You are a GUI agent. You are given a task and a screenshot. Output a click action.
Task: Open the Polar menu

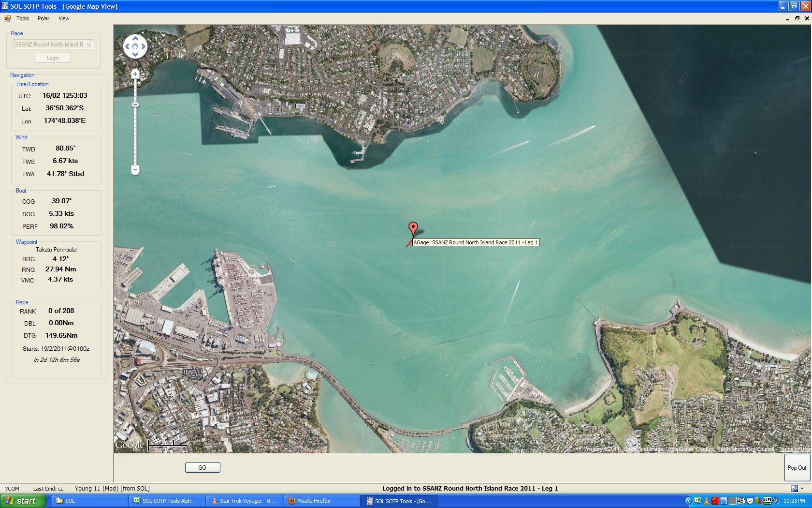(43, 18)
